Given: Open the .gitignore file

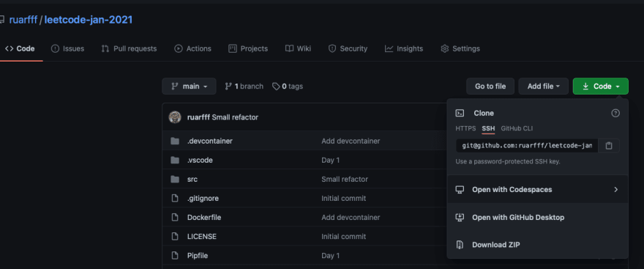Looking at the screenshot, I should pos(203,198).
